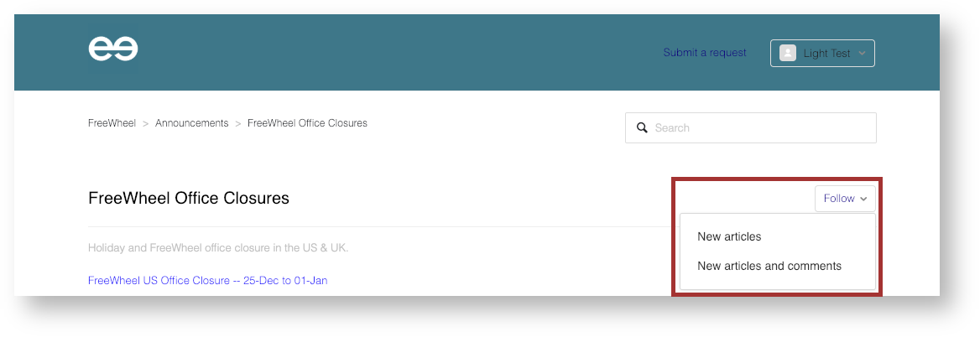This screenshot has height=337, width=980.
Task: Go to the FreeWheel breadcrumb home link
Action: (x=112, y=123)
